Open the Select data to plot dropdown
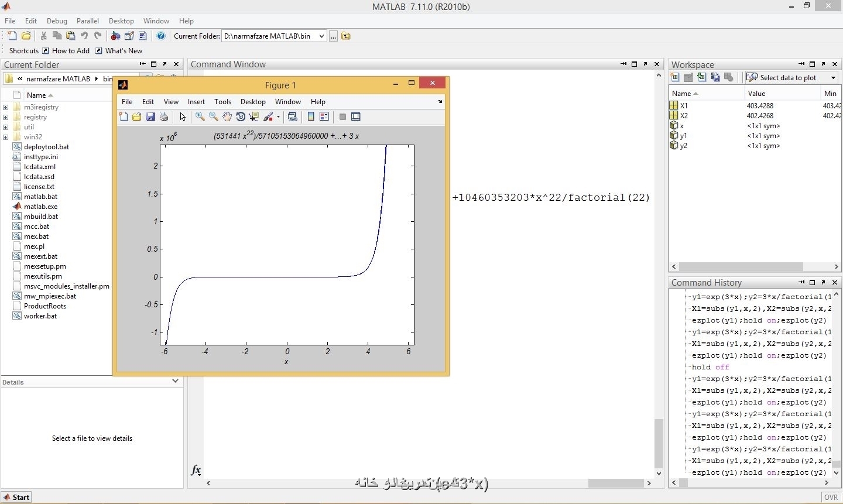The width and height of the screenshot is (843, 504). point(833,78)
